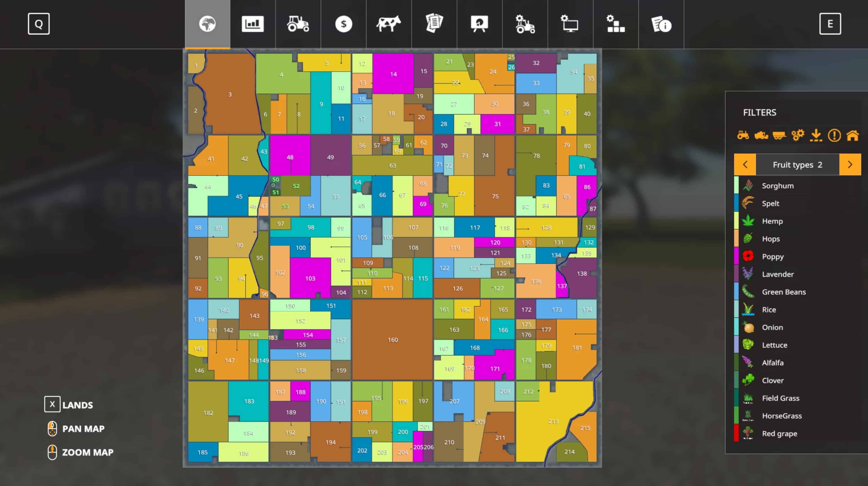This screenshot has width=868, height=486.
Task: Toggle the exclamation mark missions filter
Action: [x=834, y=135]
